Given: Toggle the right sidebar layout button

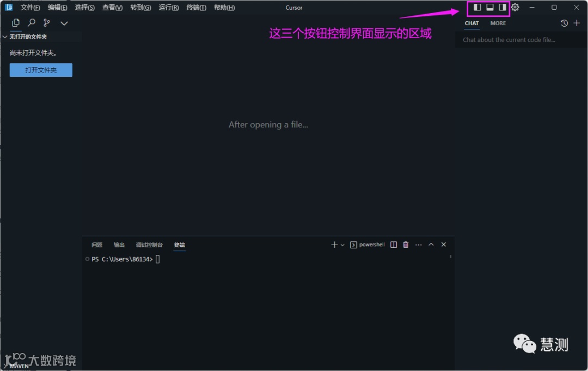Looking at the screenshot, I should coord(503,7).
